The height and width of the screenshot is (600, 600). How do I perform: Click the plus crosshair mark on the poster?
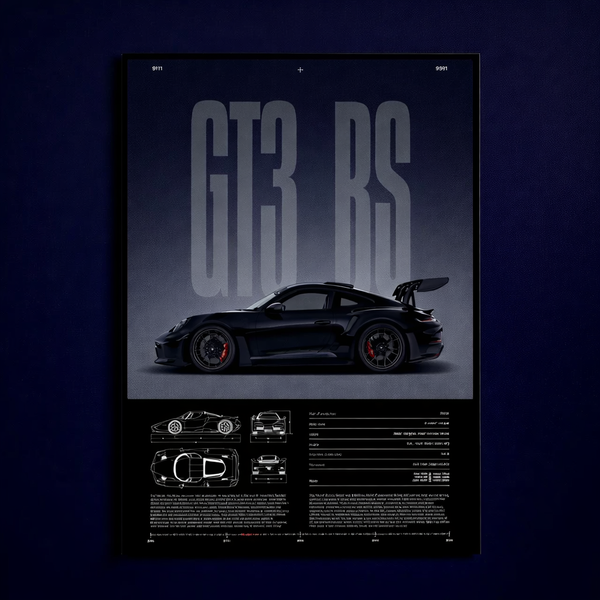click(x=300, y=70)
